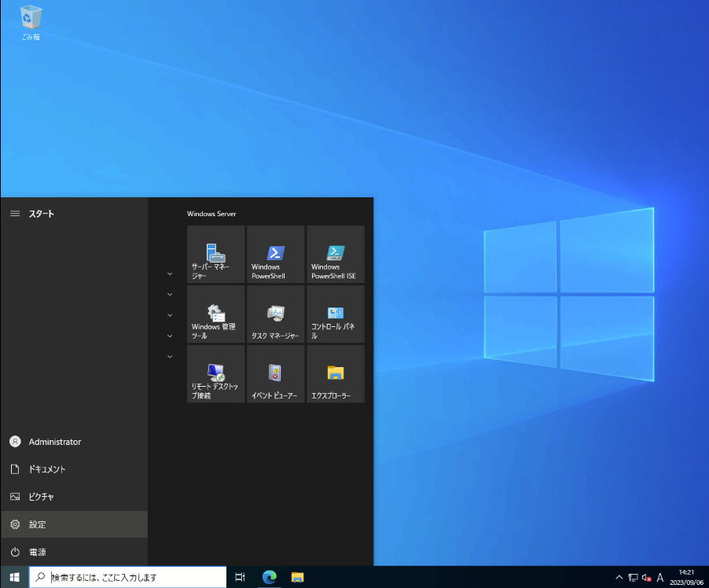Open the clock showing 14:21

[686, 577]
